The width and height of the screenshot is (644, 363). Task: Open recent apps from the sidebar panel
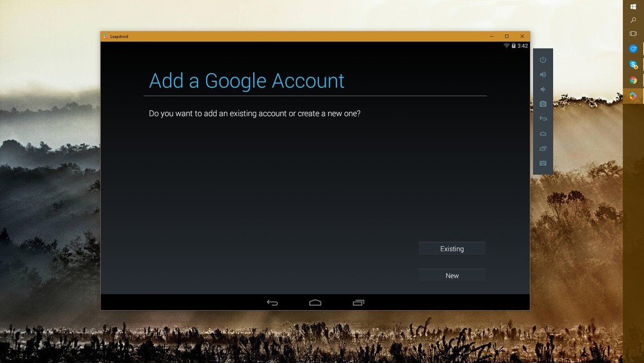click(543, 148)
